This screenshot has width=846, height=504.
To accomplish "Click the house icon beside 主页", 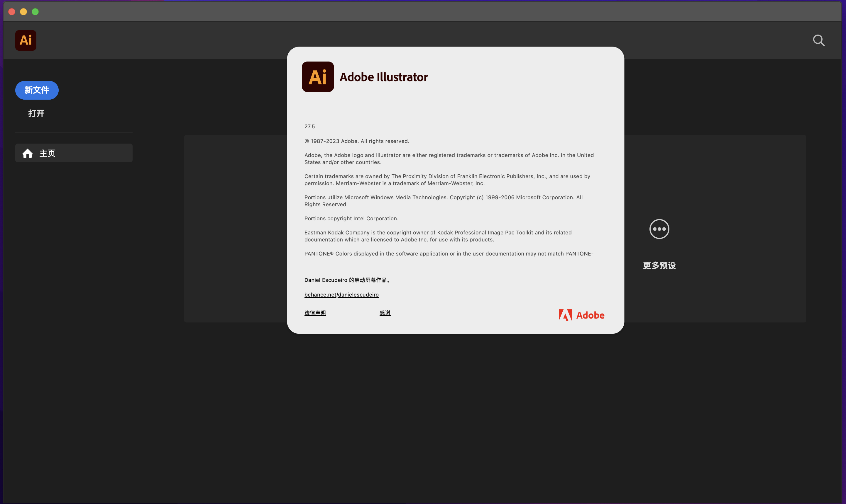I will (x=28, y=154).
